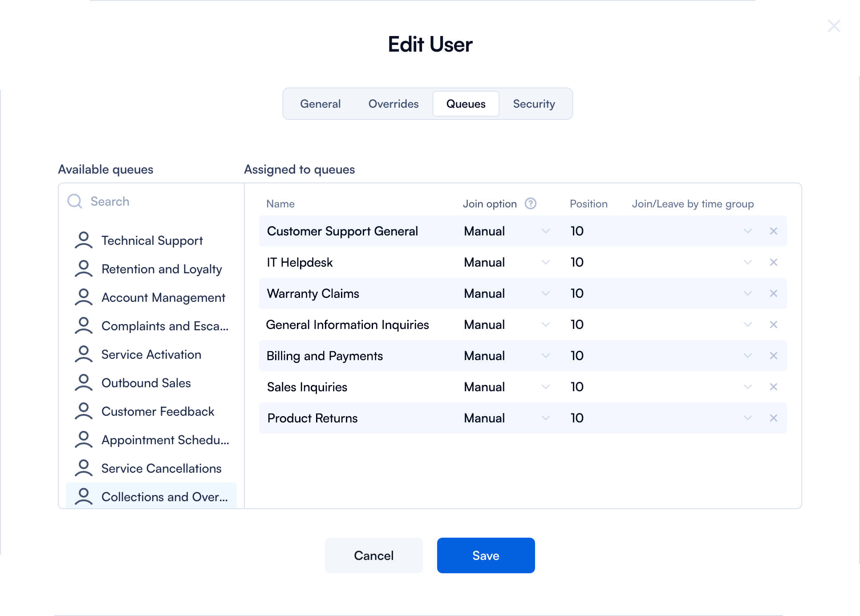Remove Warranty Claims using its X icon
The image size is (860, 616).
tap(773, 293)
